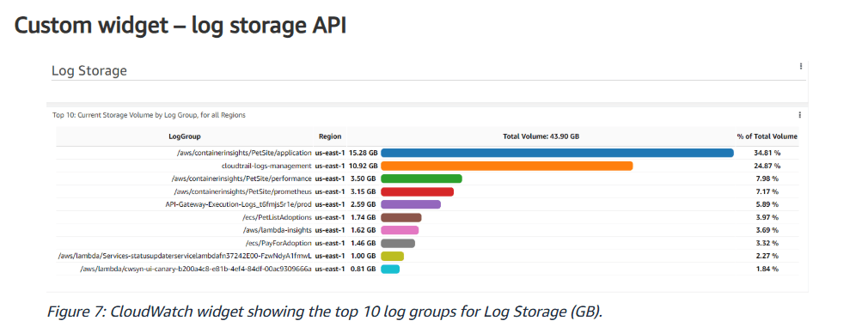
Task: Click the LogGroup column header
Action: pos(184,136)
